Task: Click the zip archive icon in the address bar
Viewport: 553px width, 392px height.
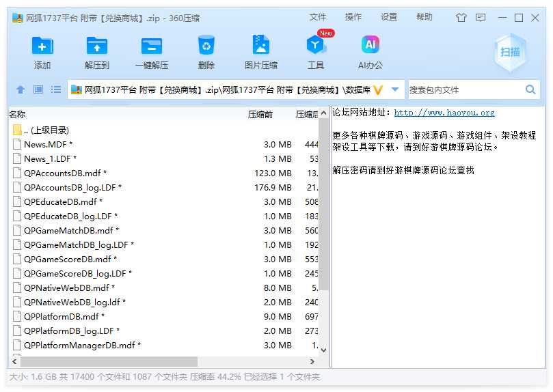Action: point(77,90)
